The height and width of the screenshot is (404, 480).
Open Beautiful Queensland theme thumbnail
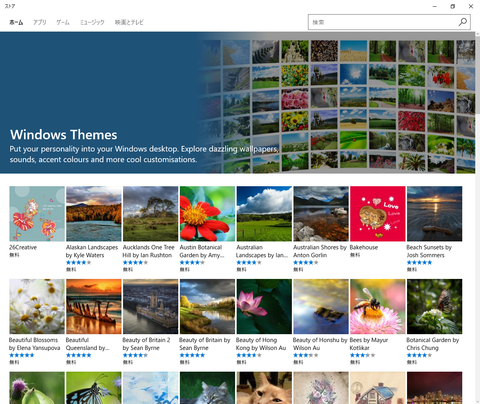[x=94, y=306]
